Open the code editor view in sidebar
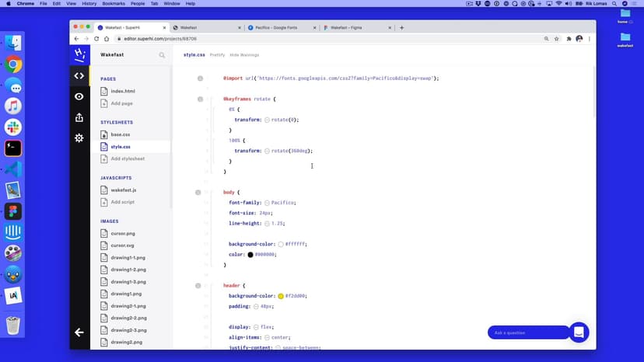Screen dimensions: 644x362 pos(79,75)
